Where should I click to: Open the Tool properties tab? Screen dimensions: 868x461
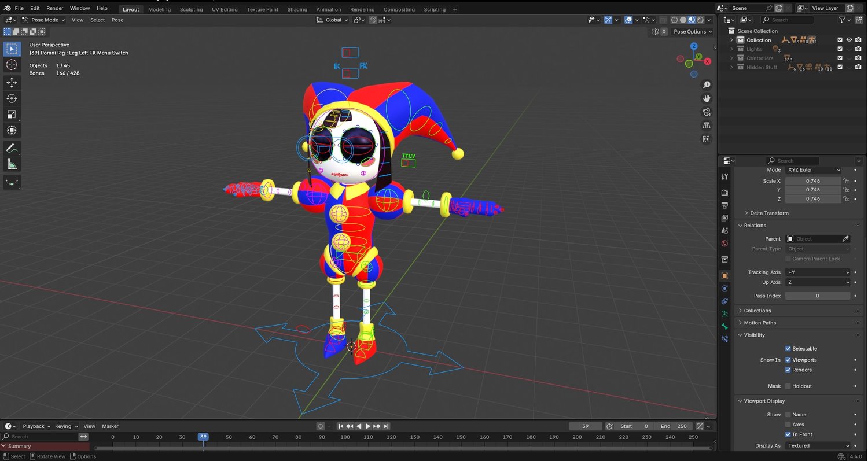724,176
